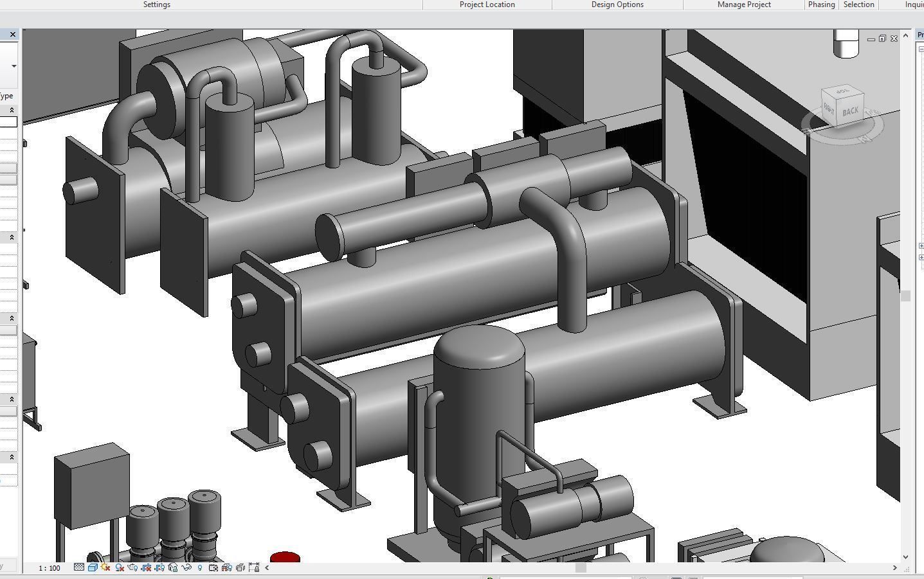Select the Temporary Hide/Isolate glasses icon

(186, 567)
